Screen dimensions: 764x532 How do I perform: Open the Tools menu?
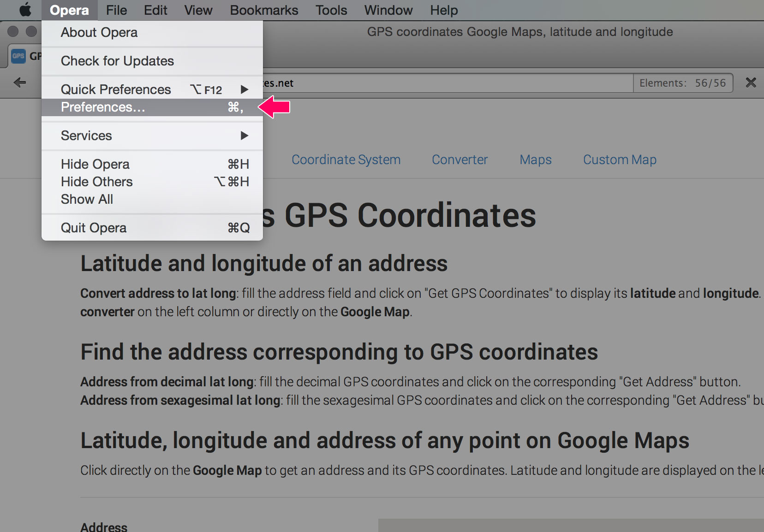[331, 10]
